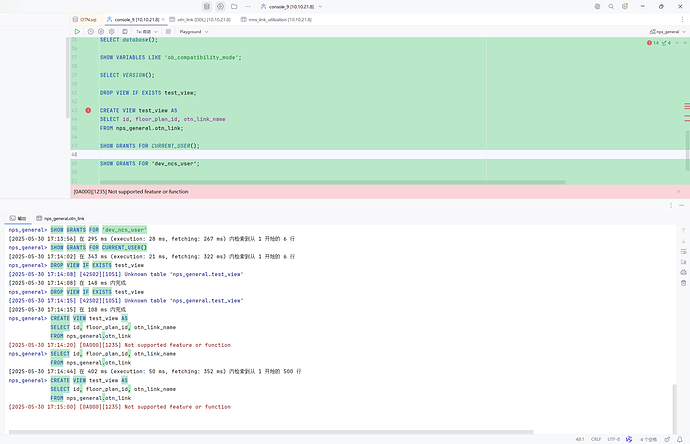
Task: Open the Files folder icon in title bar
Action: tap(234, 7)
